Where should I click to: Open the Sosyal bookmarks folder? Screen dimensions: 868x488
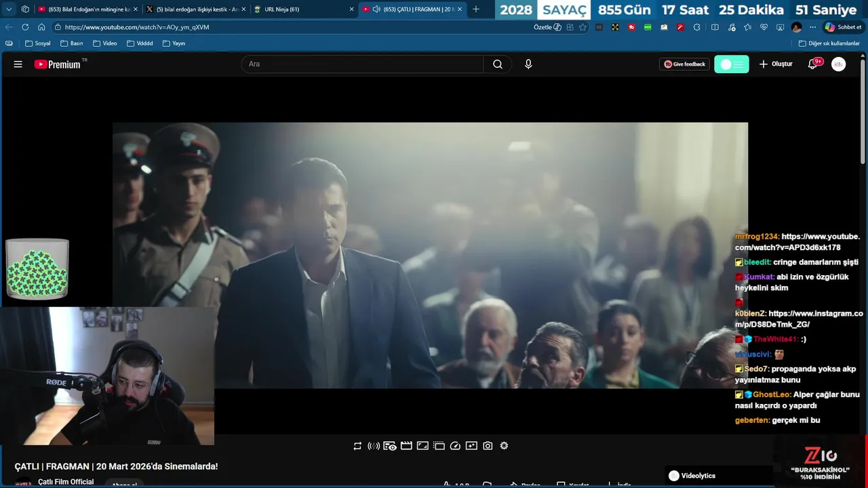[x=38, y=43]
